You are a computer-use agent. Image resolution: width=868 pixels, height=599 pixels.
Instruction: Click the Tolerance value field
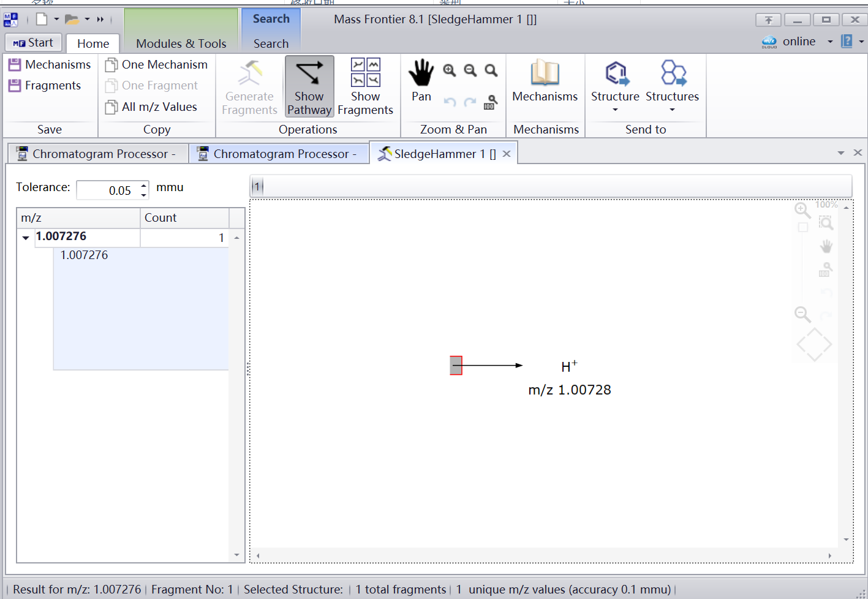[107, 190]
